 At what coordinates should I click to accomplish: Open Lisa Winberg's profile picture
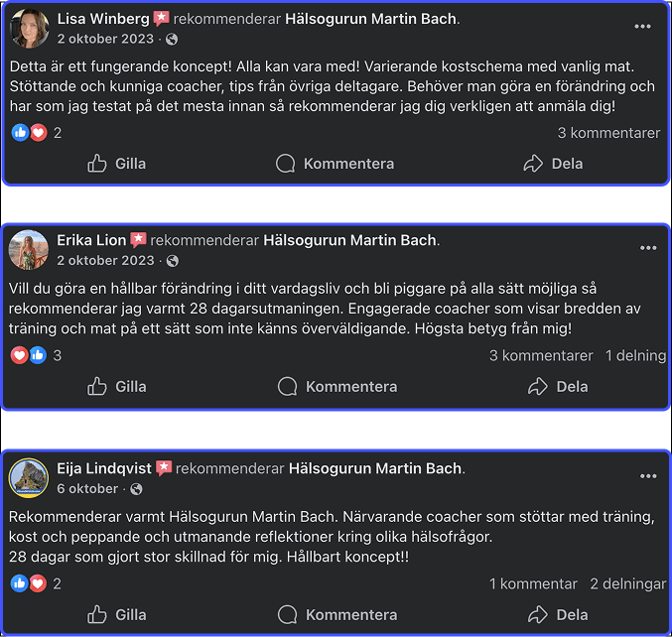pyautogui.click(x=29, y=29)
